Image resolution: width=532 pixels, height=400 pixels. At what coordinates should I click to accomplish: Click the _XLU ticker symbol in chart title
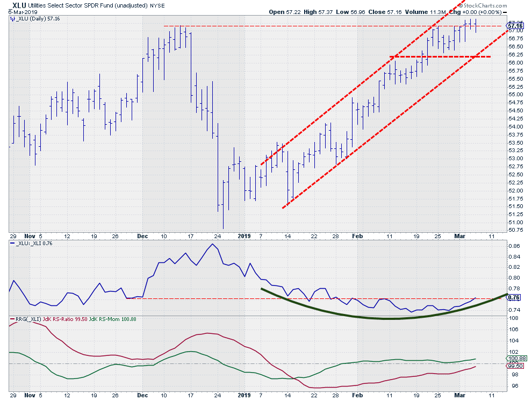(17, 5)
